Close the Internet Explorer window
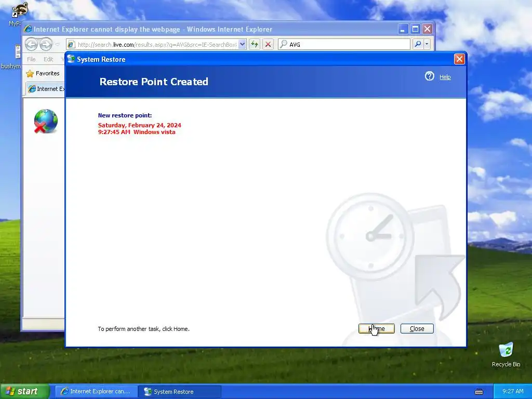This screenshot has width=532, height=399. (x=427, y=29)
